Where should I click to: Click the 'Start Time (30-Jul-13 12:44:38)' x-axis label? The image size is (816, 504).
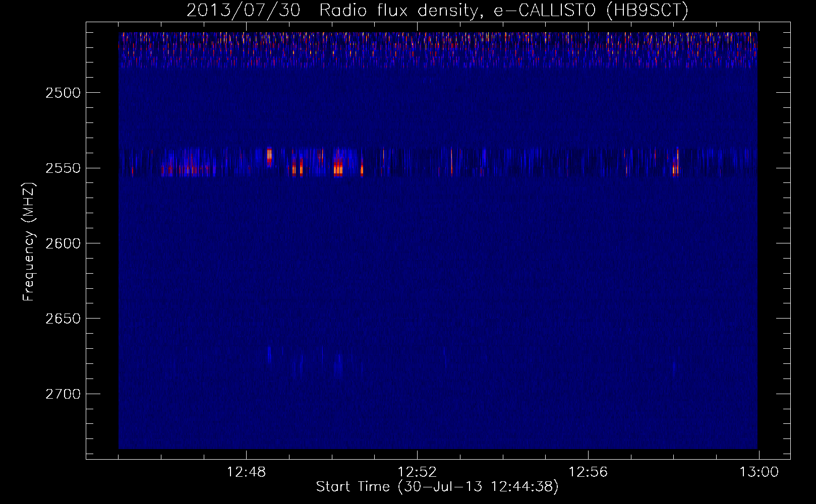click(x=437, y=486)
